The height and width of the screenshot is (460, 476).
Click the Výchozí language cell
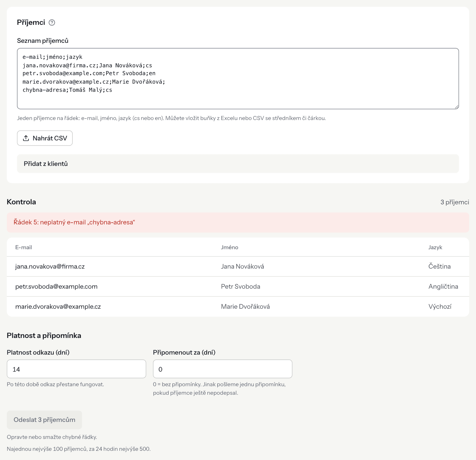click(x=440, y=307)
